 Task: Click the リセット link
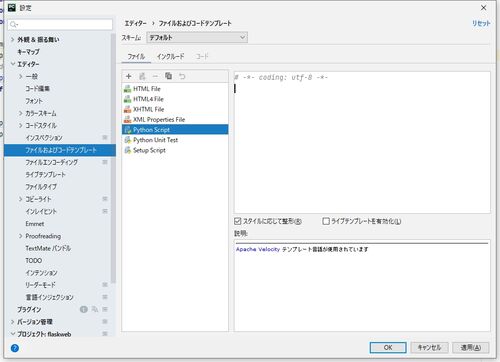481,23
